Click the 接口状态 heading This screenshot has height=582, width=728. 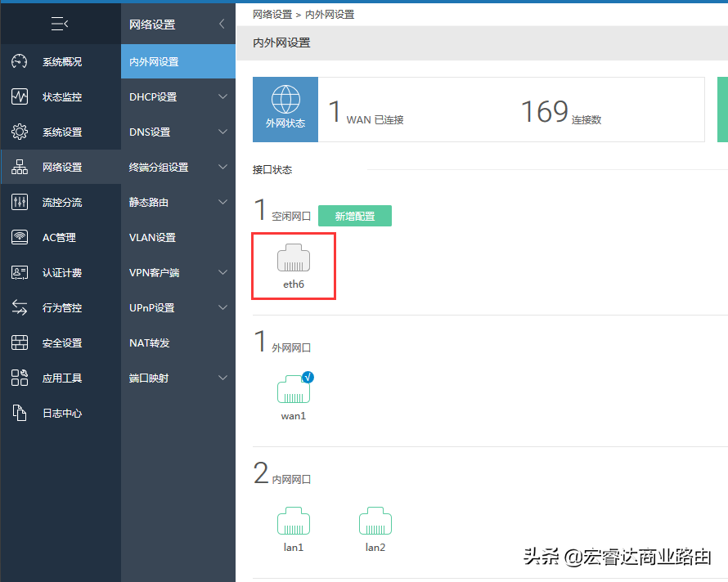coord(272,169)
